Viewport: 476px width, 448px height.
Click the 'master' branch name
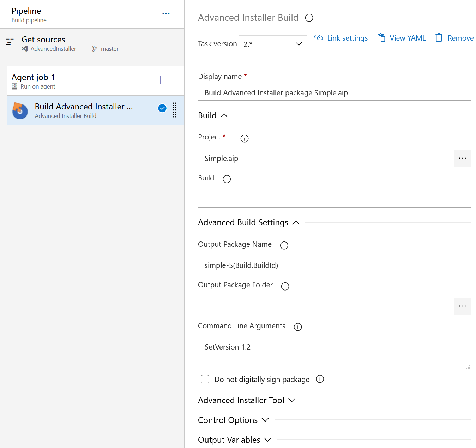click(110, 49)
